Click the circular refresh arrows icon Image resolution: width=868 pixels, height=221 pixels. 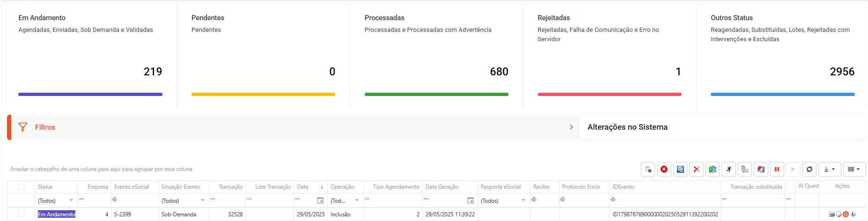[809, 169]
